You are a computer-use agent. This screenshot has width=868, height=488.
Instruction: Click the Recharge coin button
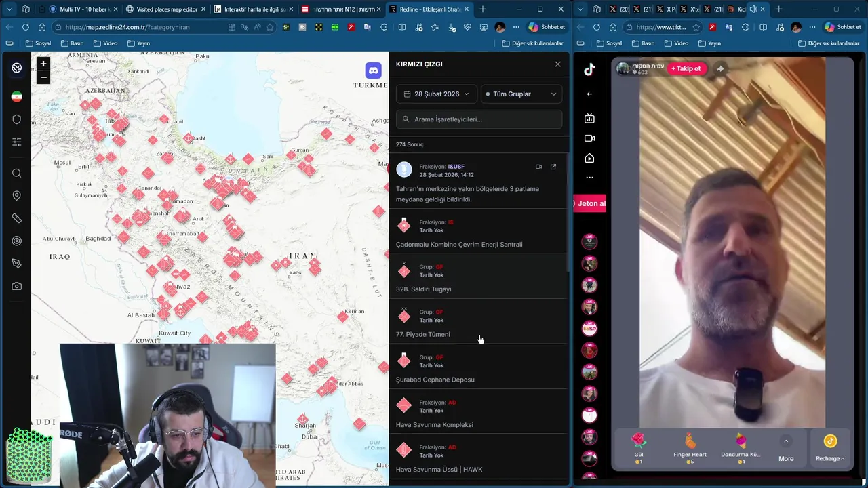830,448
